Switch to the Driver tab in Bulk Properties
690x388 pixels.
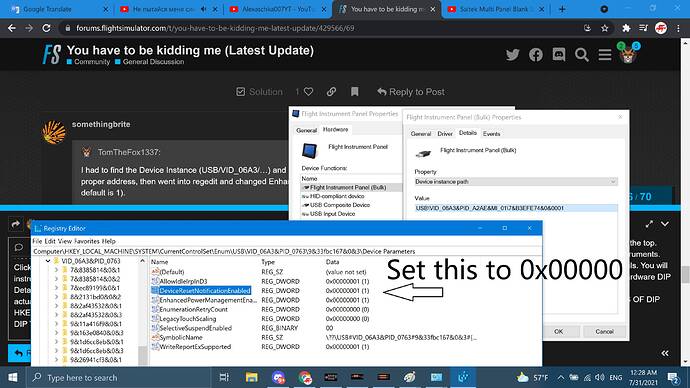(x=445, y=134)
